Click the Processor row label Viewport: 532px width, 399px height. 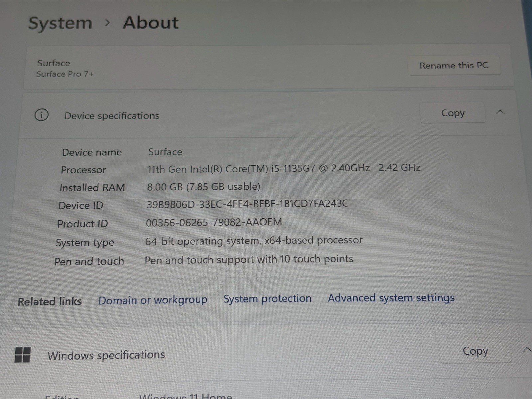pos(83,170)
